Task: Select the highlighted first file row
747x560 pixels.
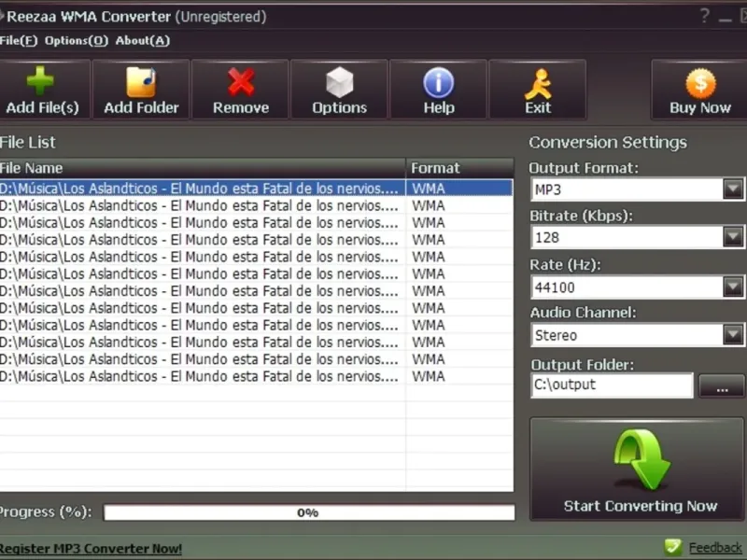Action: click(256, 189)
